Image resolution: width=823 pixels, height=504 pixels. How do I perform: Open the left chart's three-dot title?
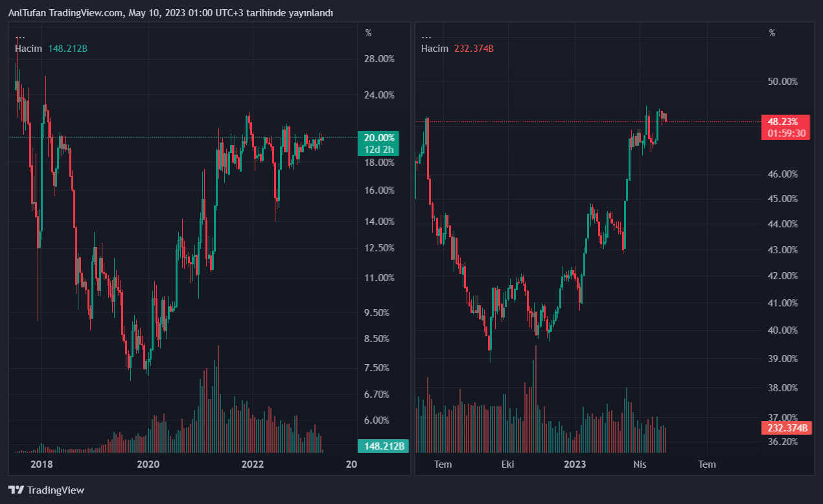[21, 37]
